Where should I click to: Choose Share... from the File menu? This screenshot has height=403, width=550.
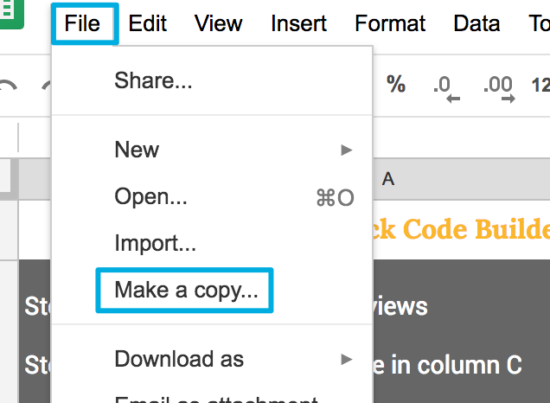point(212,81)
